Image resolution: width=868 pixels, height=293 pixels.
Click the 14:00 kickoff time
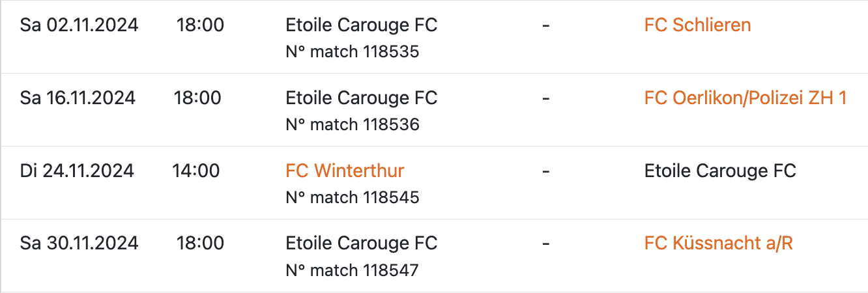[196, 171]
